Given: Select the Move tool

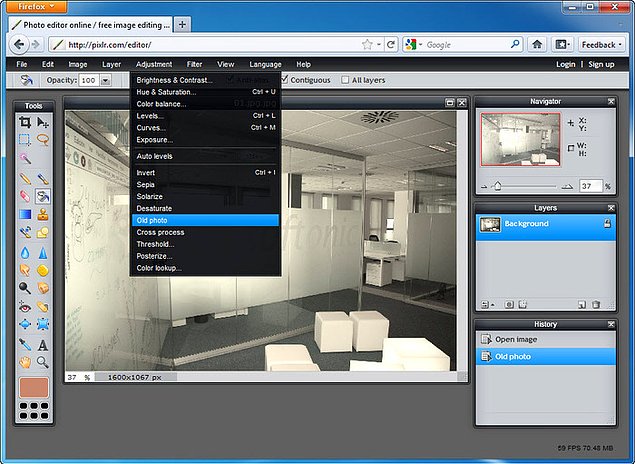Looking at the screenshot, I should click(43, 122).
